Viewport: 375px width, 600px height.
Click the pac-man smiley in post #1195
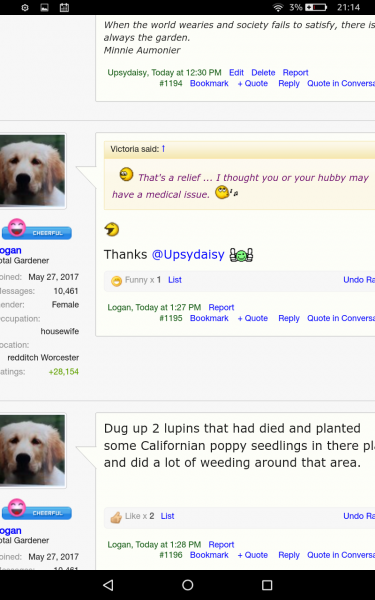[111, 230]
